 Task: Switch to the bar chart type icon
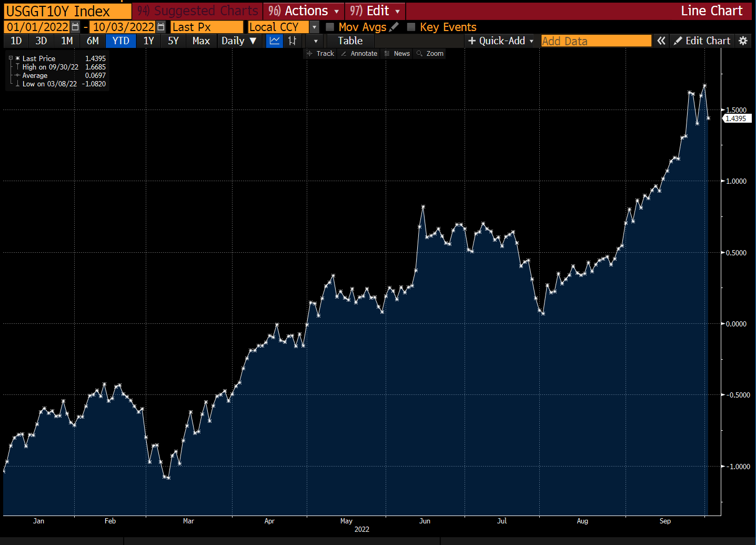(x=293, y=41)
